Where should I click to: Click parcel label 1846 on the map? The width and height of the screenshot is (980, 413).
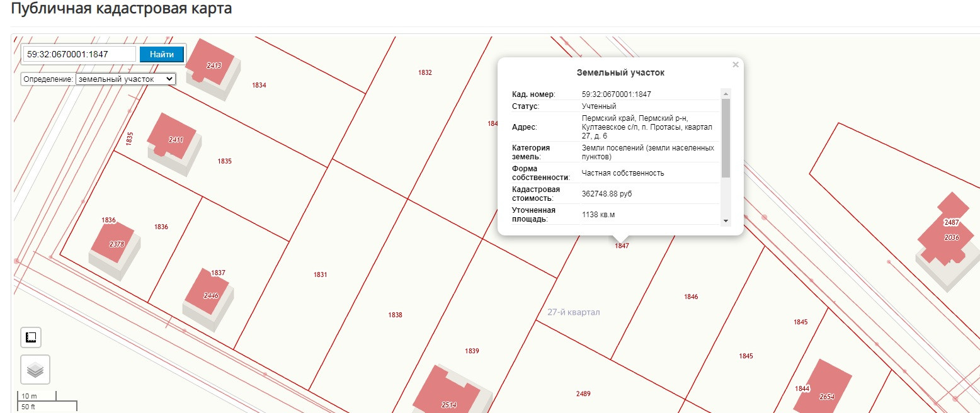pyautogui.click(x=691, y=297)
